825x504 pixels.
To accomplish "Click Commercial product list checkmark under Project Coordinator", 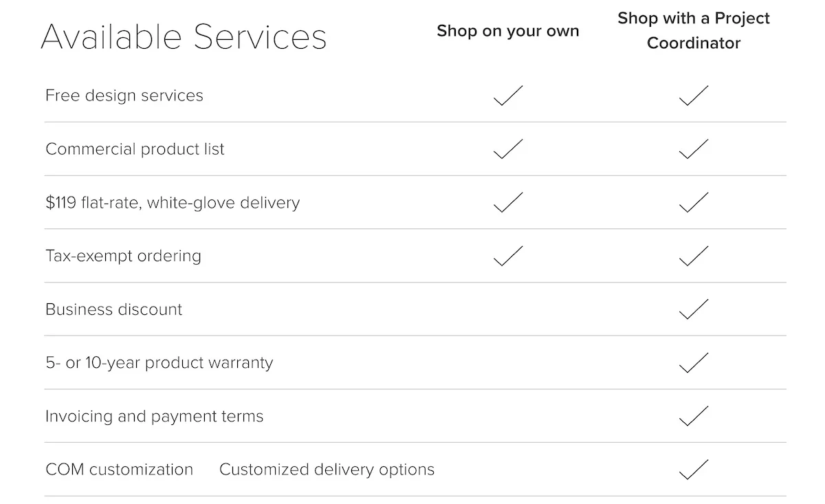I will (694, 149).
